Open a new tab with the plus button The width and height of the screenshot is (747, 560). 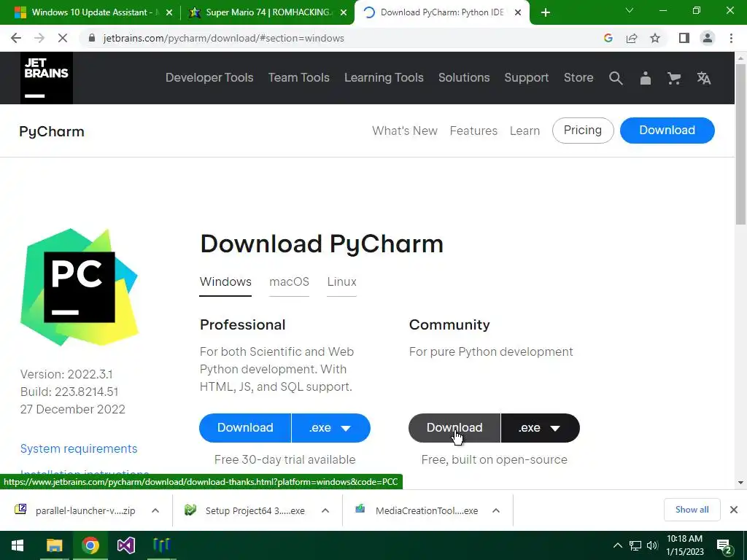(546, 13)
